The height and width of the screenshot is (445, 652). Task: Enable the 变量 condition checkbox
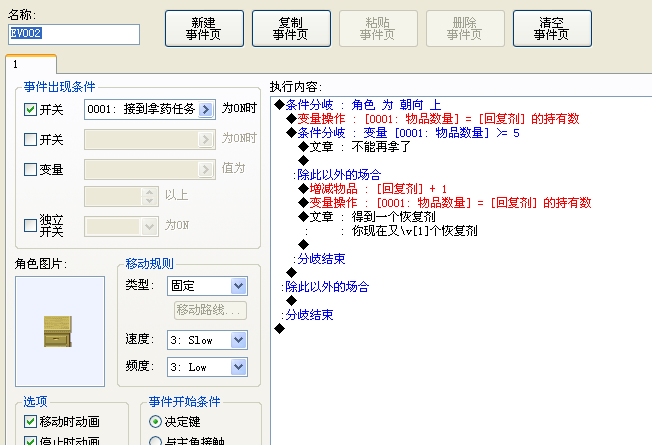pos(30,169)
